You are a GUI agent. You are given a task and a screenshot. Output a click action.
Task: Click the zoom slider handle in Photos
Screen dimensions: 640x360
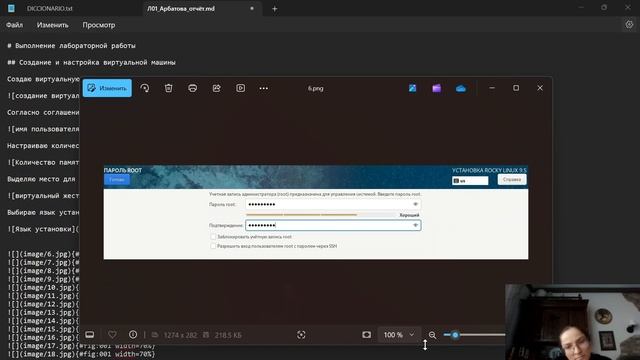tap(455, 335)
